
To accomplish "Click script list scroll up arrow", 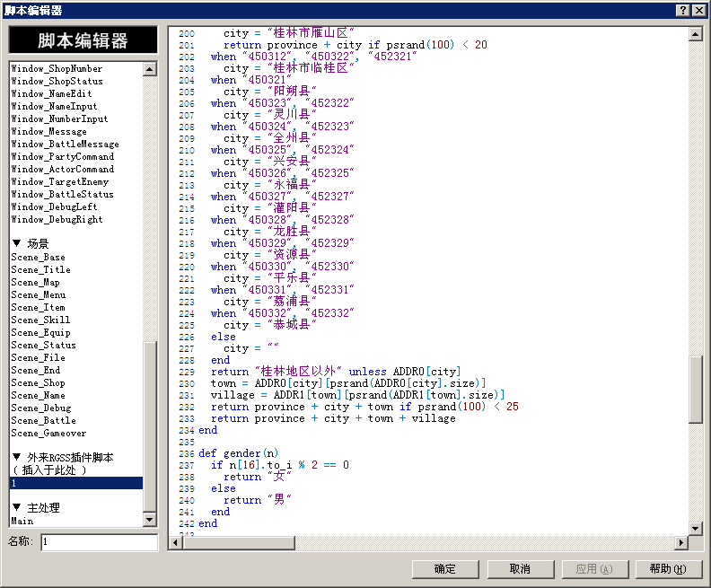I will click(x=150, y=69).
